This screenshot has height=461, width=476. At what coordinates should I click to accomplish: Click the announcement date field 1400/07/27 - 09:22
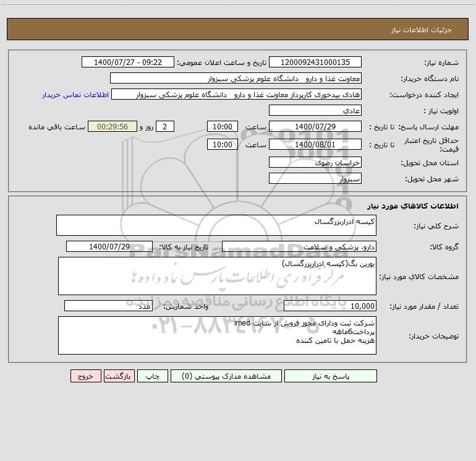pos(128,62)
